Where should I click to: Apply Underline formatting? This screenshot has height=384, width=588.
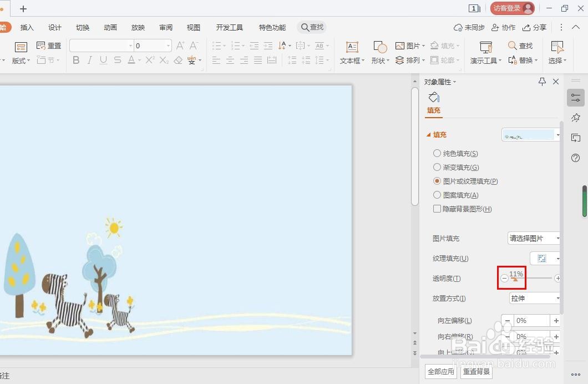pyautogui.click(x=104, y=60)
